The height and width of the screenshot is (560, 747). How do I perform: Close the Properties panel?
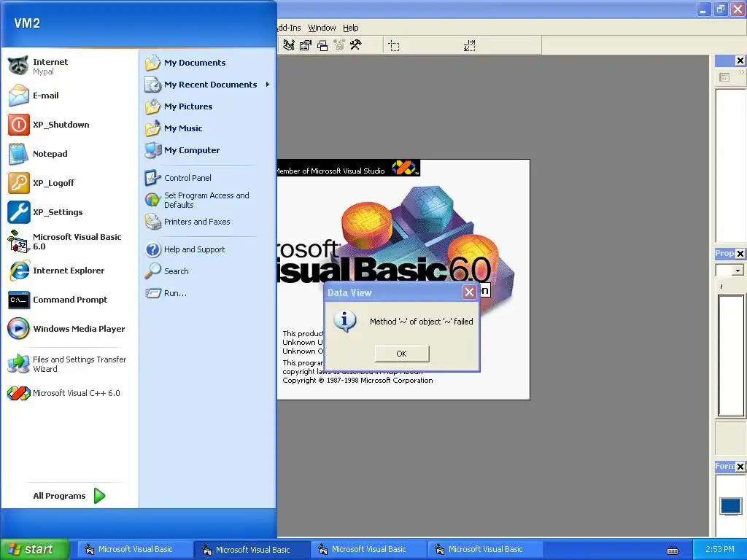pos(740,254)
